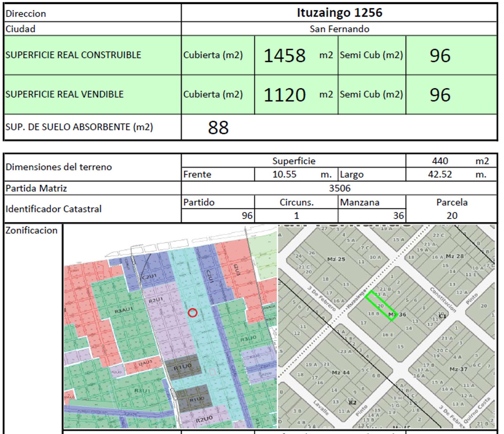504x434 pixels.
Task: Click the R2U1 purple zone label
Action: point(156,300)
